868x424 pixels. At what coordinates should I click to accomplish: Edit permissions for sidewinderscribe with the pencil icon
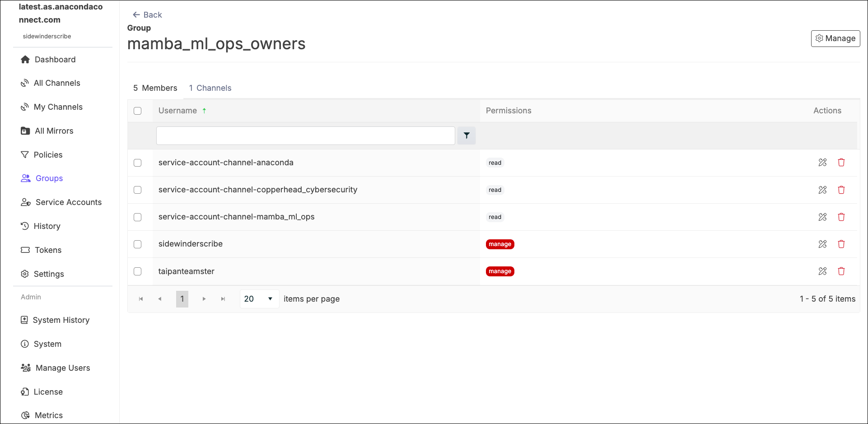822,244
